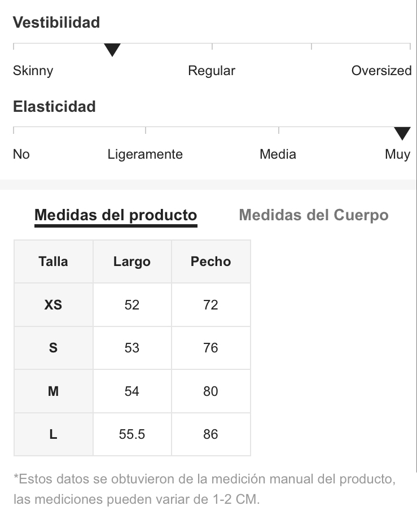Click the Skinny fit label
Viewport: 417px width, 532px height.
(33, 71)
